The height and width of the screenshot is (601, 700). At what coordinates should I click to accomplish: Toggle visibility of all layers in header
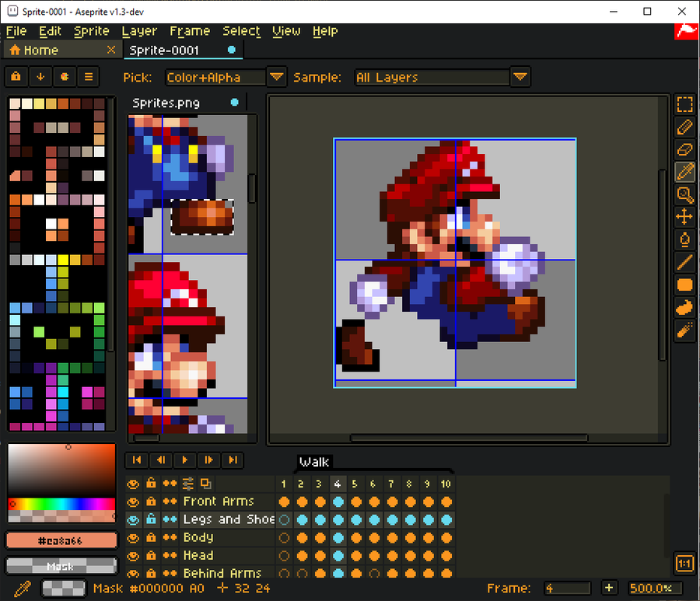pos(133,484)
